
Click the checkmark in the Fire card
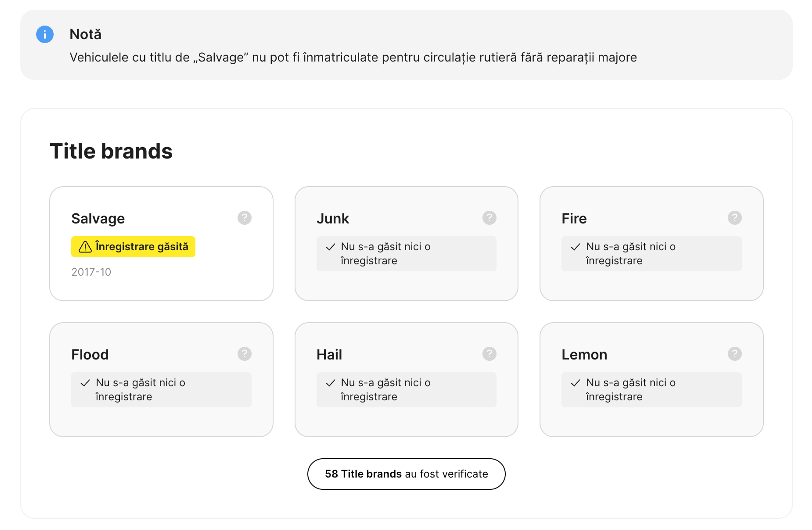(575, 247)
